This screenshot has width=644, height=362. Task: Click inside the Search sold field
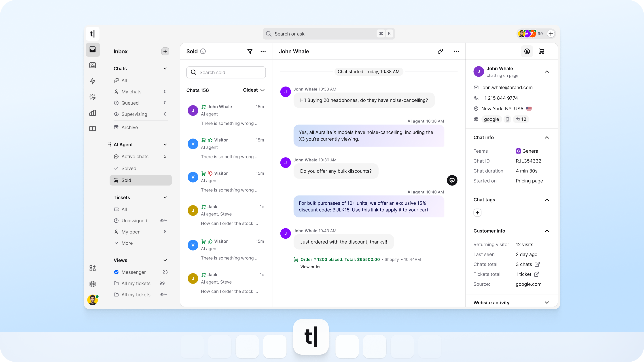pos(226,72)
